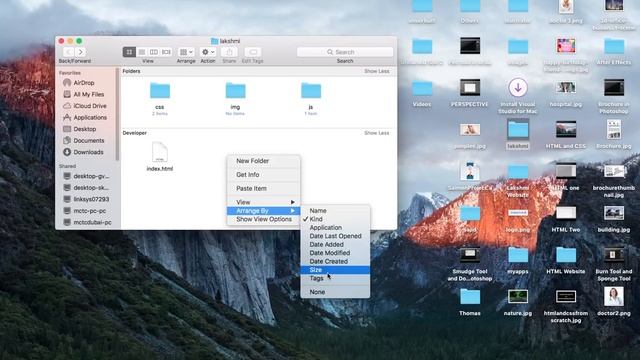Select myapps folder on desktop
640x360 pixels.
point(518,256)
